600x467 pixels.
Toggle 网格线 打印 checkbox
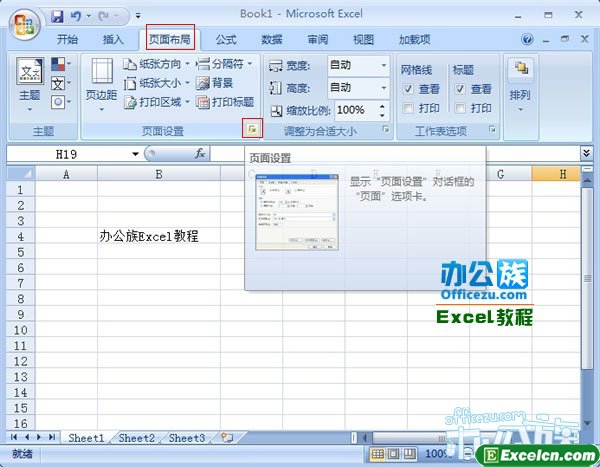408,108
